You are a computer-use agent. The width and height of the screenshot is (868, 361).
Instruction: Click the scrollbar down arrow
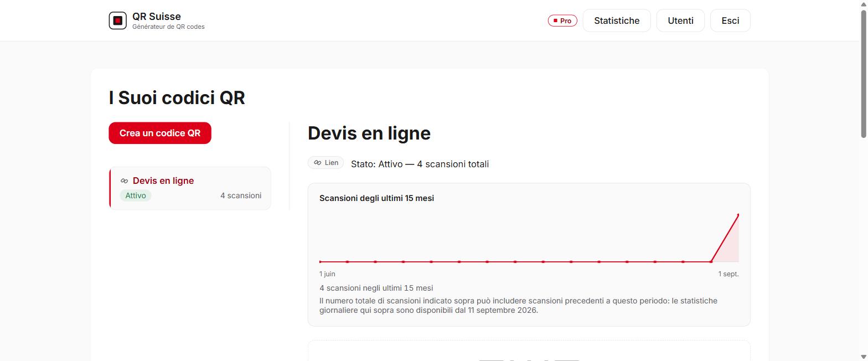pos(864,357)
